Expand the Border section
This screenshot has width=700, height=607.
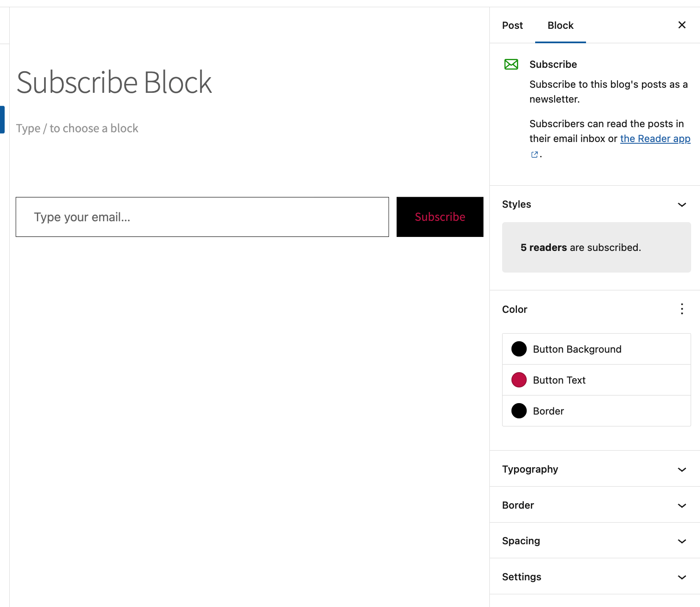681,505
